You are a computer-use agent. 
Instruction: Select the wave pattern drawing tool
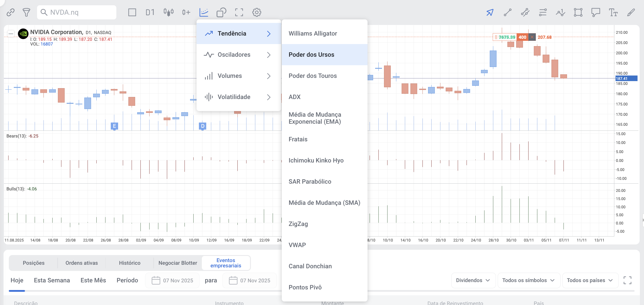[561, 12]
